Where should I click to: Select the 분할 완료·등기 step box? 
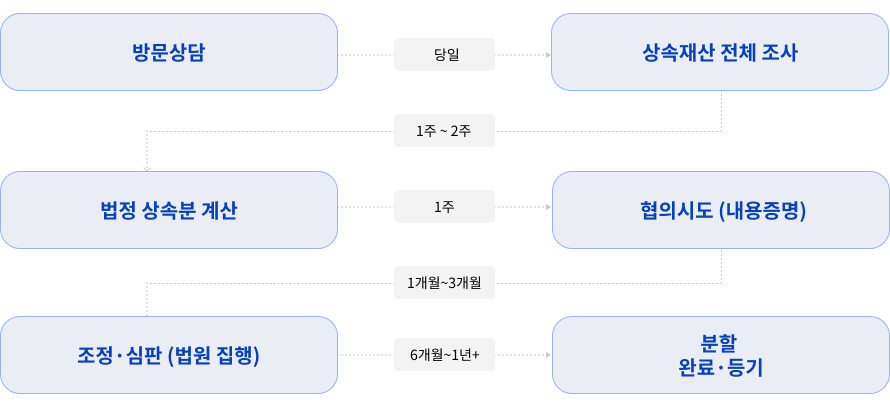coord(720,355)
